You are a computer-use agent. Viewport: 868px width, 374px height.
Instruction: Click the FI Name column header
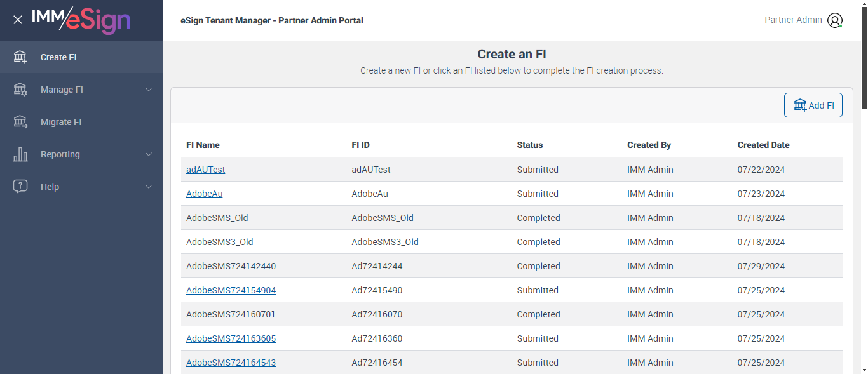[203, 145]
